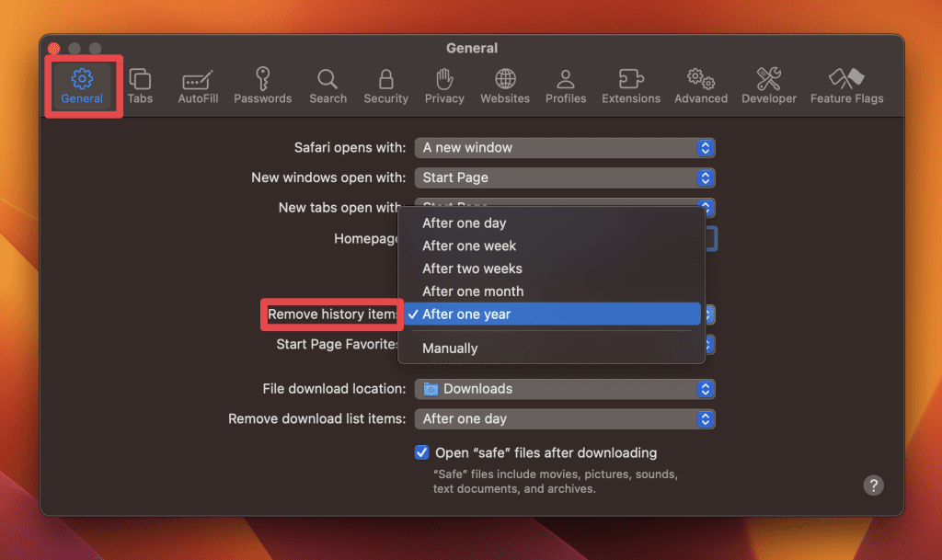Screen dimensions: 942x560
Task: Click the Remove history items label
Action: click(x=332, y=314)
